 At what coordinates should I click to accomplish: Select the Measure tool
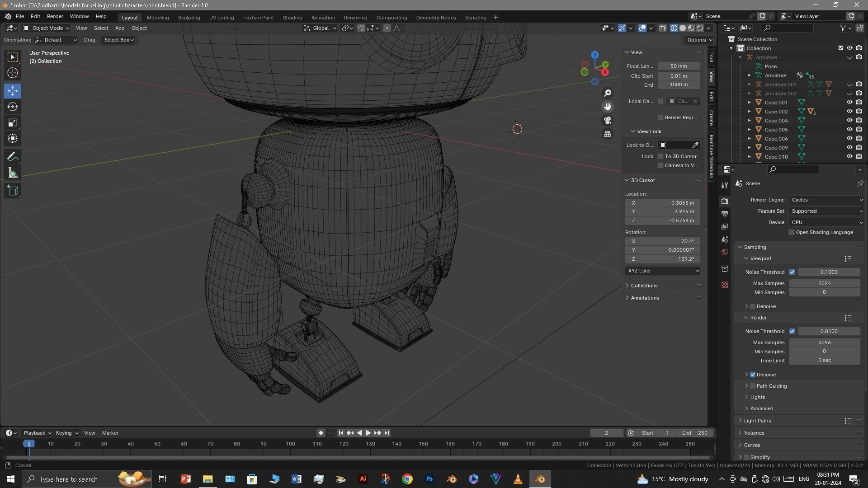tap(13, 173)
